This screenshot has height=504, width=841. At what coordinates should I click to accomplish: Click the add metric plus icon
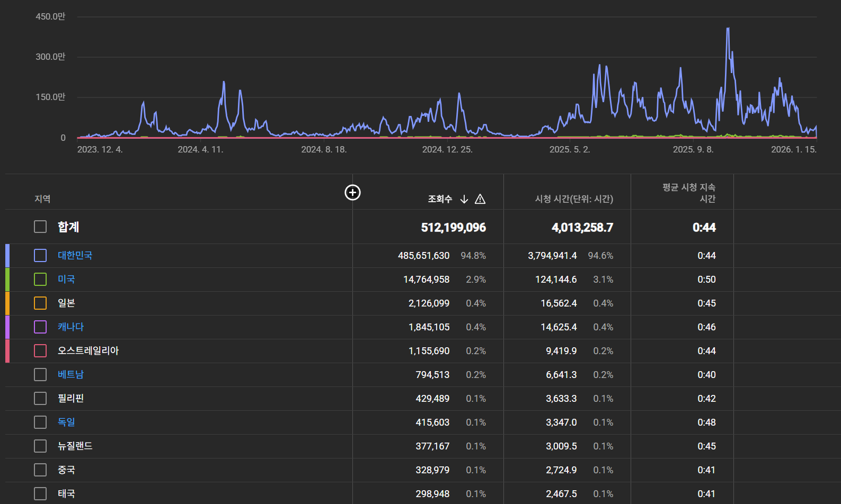pyautogui.click(x=352, y=193)
